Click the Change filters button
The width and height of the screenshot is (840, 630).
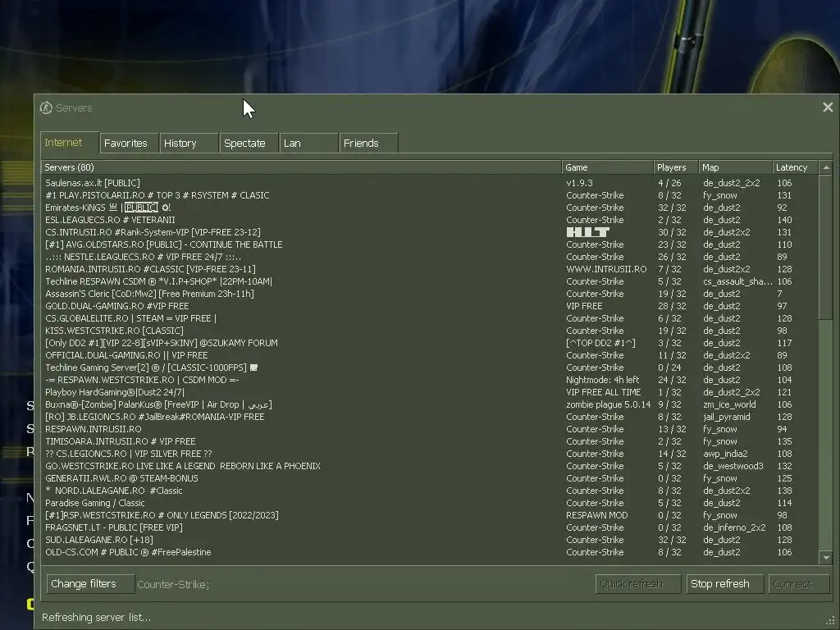pyautogui.click(x=90, y=584)
